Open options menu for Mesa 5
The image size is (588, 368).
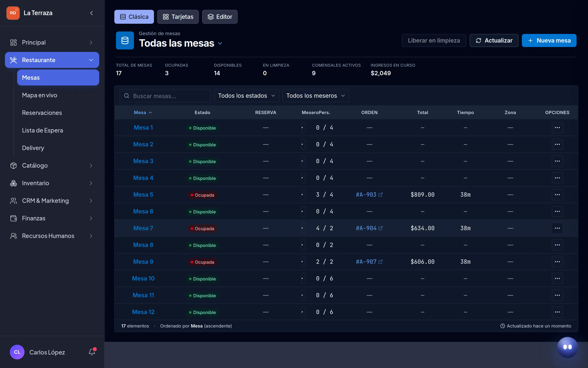coord(557,195)
